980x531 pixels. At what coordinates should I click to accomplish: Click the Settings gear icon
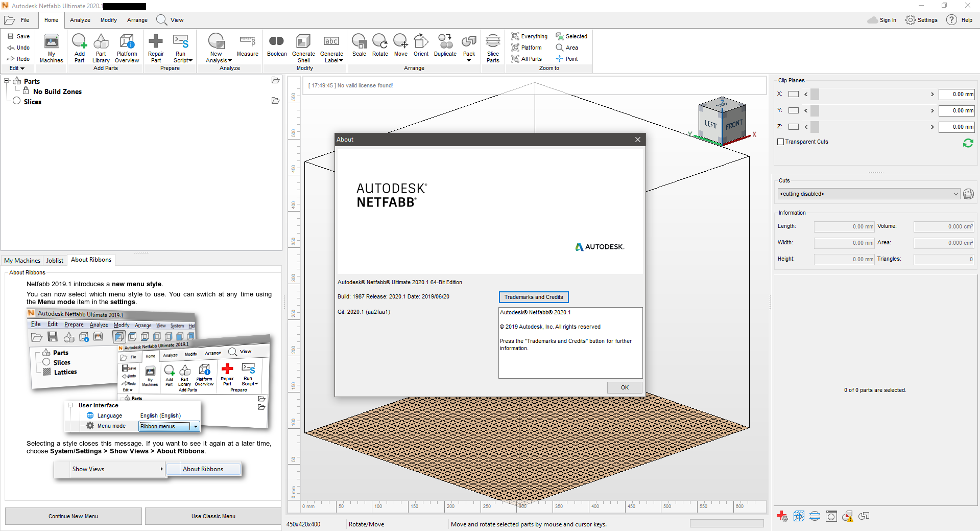coord(910,20)
